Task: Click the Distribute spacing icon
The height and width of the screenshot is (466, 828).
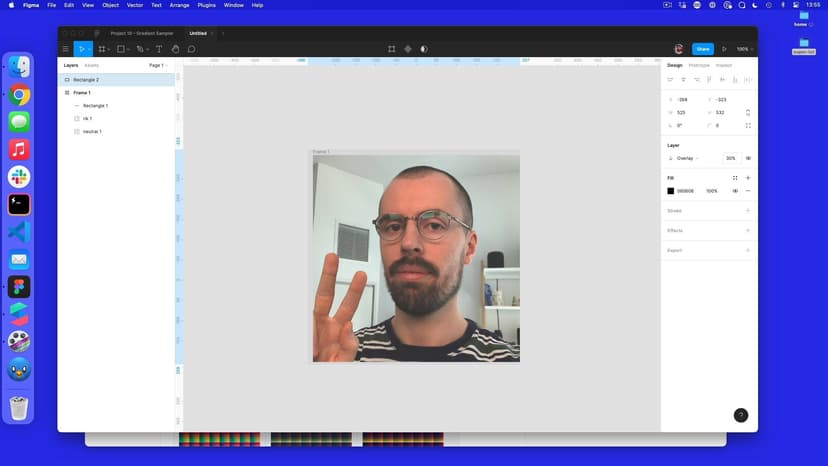Action: (x=748, y=80)
